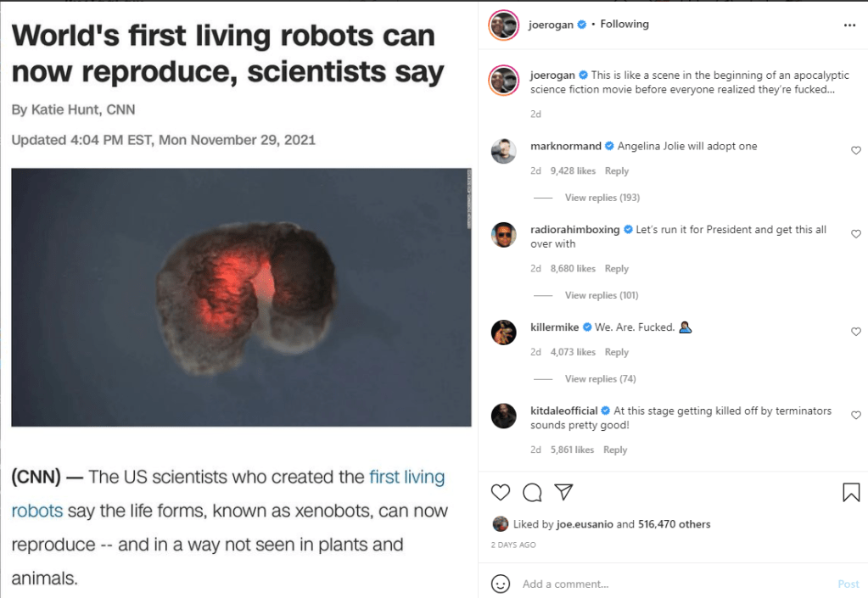The width and height of the screenshot is (868, 598).
Task: Expand View replies (193)
Action: [602, 198]
